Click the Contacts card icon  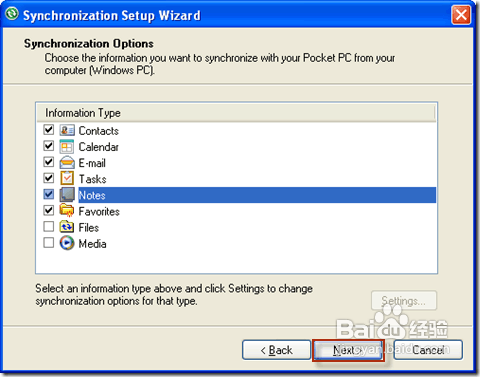(x=67, y=130)
